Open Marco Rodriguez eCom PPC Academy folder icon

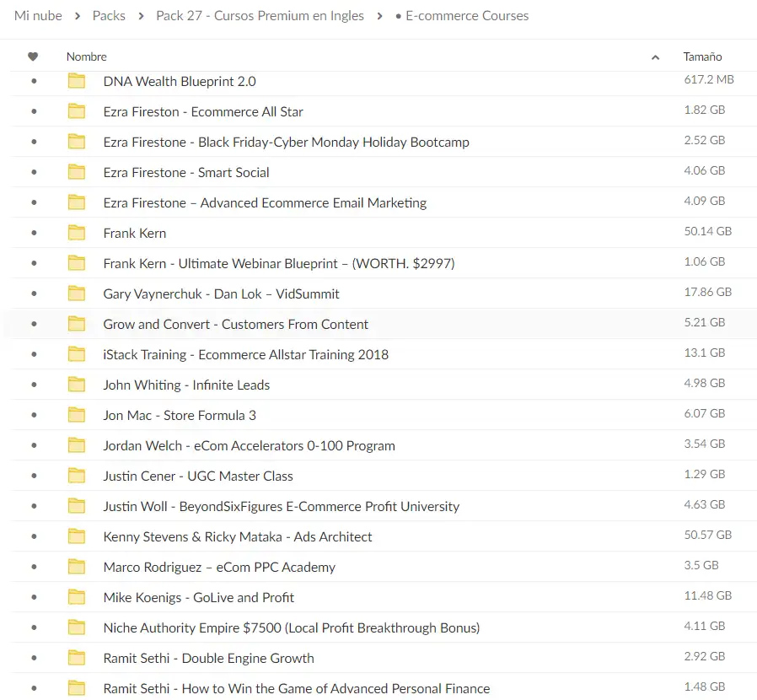click(76, 567)
